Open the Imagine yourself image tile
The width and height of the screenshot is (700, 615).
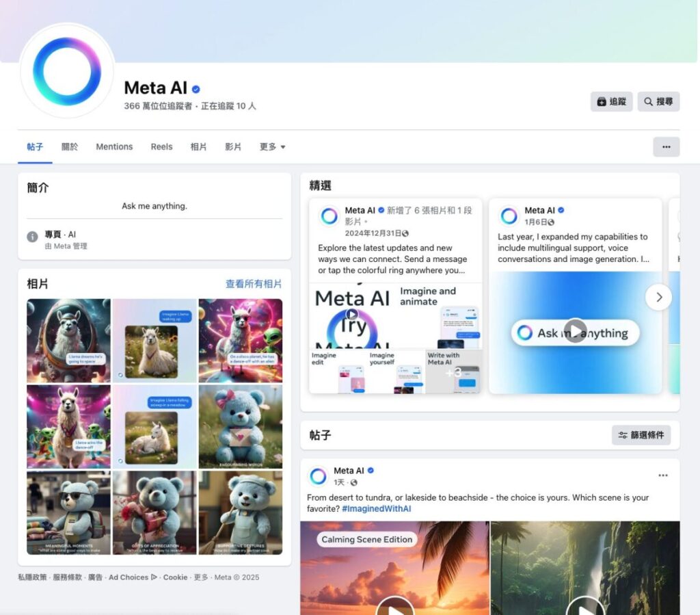tap(396, 371)
